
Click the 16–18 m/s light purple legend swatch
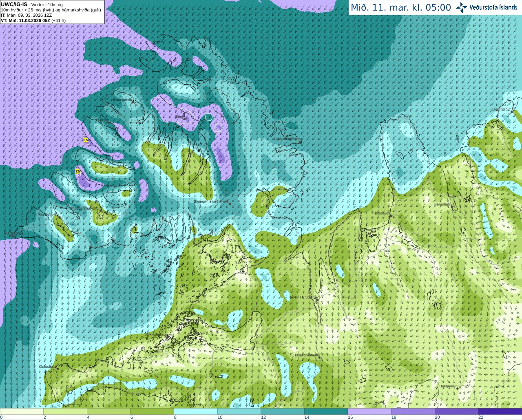[369, 411]
